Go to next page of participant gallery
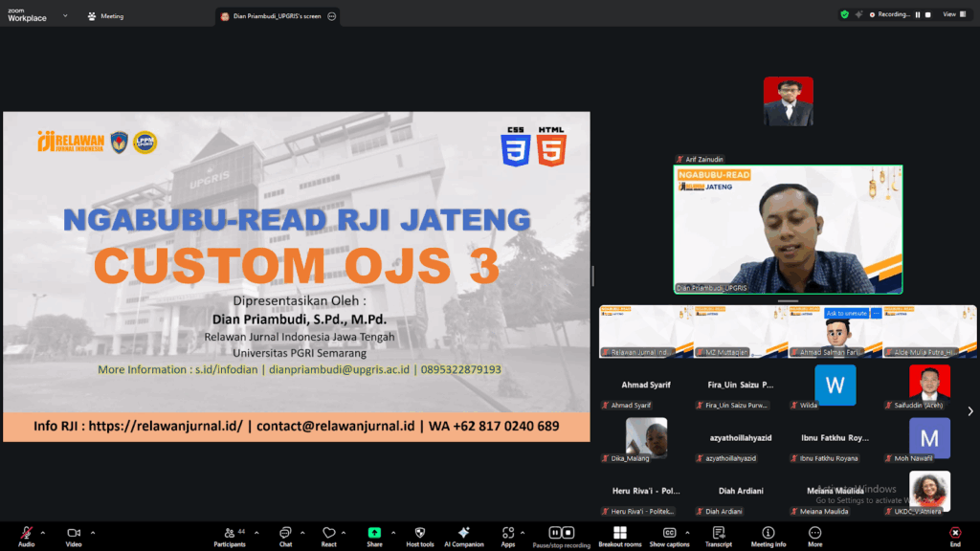980x551 pixels. [969, 411]
